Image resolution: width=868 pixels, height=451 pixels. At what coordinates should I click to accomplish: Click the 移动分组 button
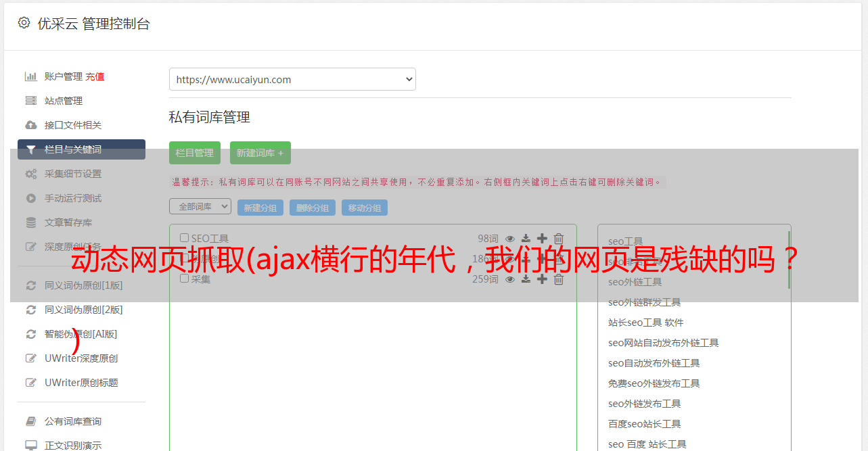pyautogui.click(x=365, y=208)
